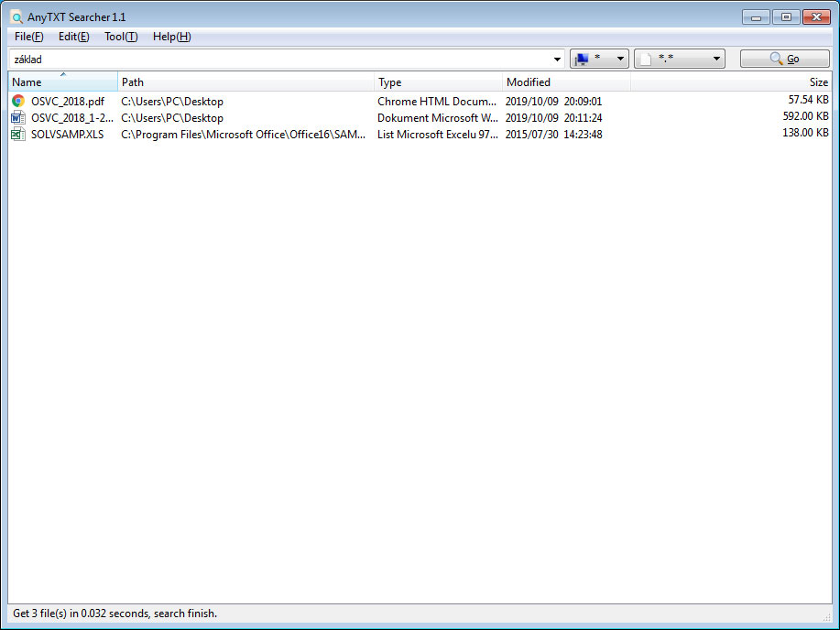Expand the search history dropdown arrow
Screen dimensions: 840x630
pos(557,59)
